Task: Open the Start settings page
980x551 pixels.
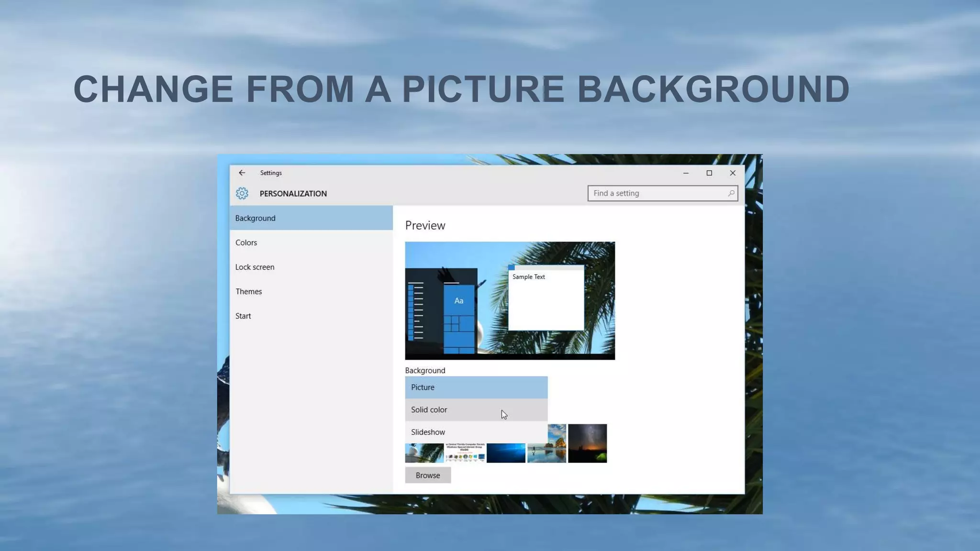Action: click(x=243, y=316)
